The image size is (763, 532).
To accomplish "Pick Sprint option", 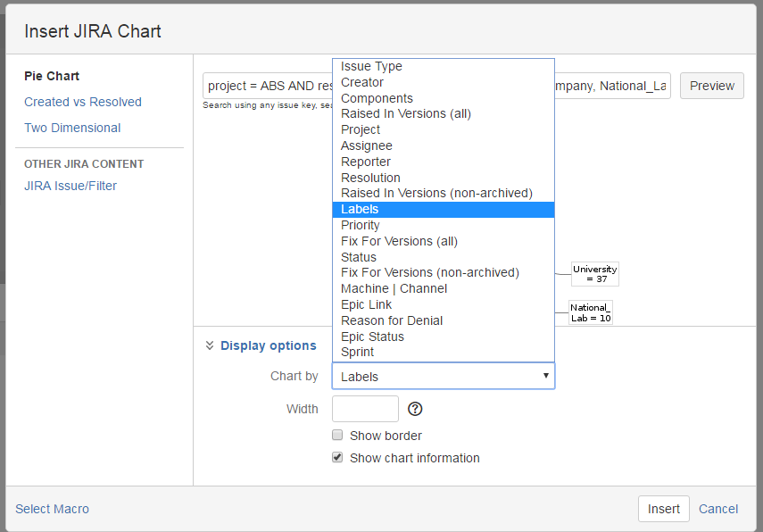I will (444, 353).
